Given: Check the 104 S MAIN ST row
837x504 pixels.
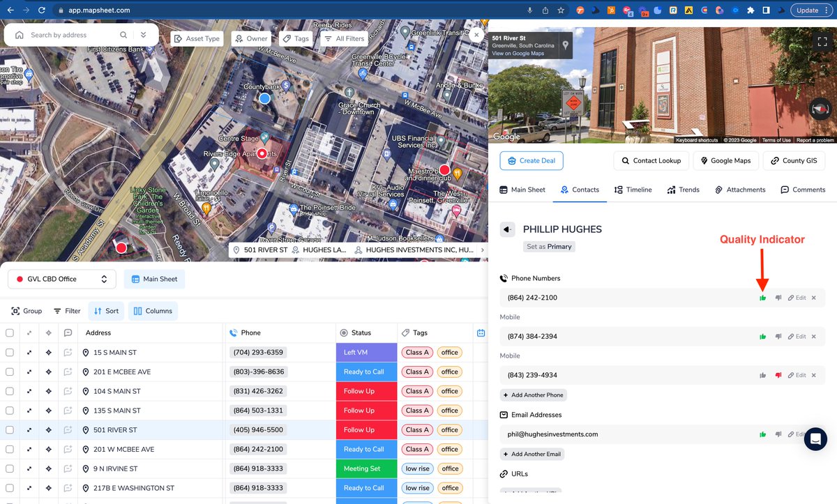Looking at the screenshot, I should (10, 391).
